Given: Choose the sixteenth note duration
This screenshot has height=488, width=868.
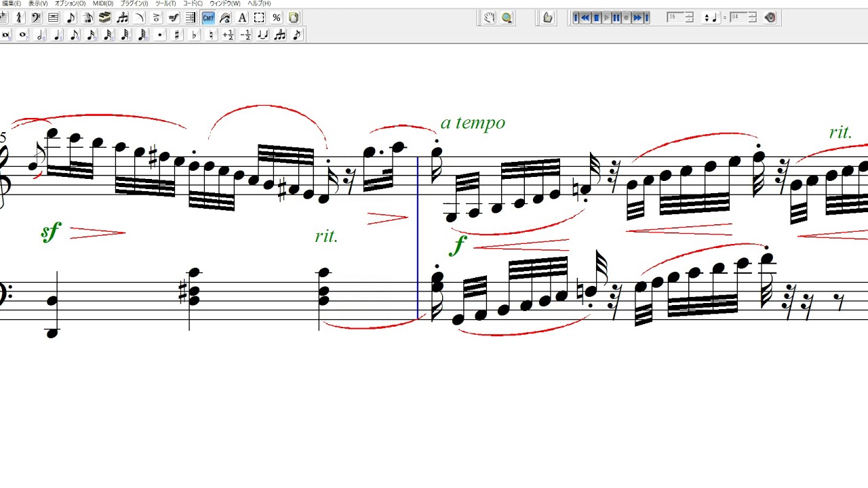Looking at the screenshot, I should tap(92, 35).
